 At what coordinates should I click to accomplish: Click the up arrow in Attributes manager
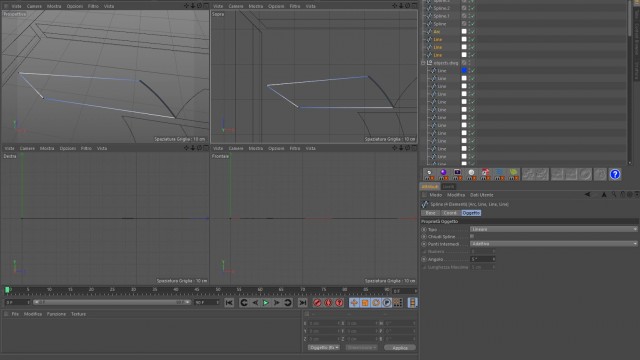[604, 195]
